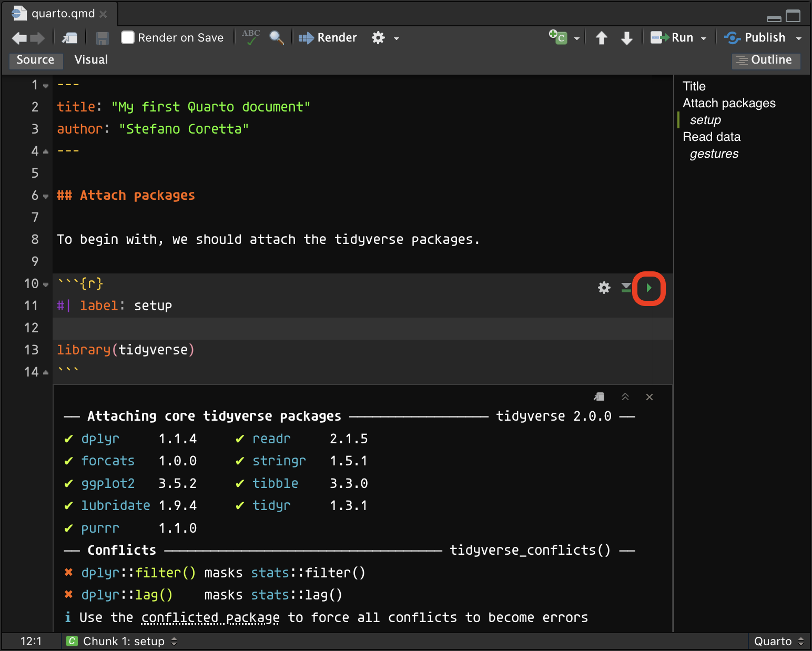Click the Run button
812x651 pixels.
click(x=672, y=38)
